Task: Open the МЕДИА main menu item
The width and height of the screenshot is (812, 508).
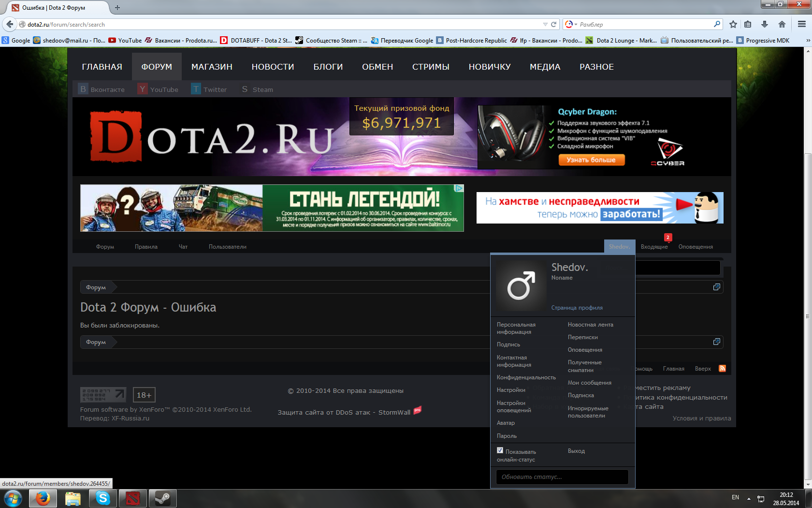Action: point(545,67)
